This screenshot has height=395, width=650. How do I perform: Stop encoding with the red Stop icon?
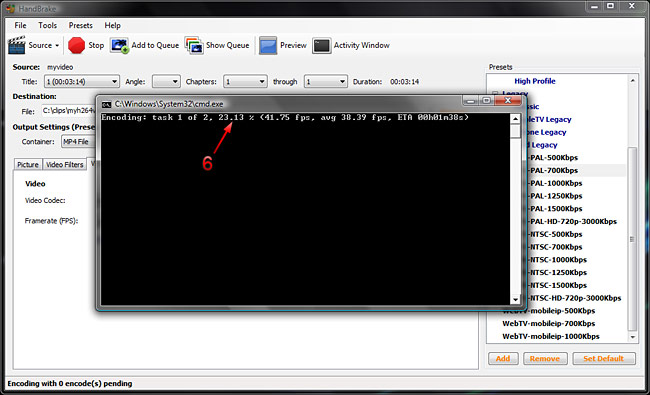[x=76, y=46]
